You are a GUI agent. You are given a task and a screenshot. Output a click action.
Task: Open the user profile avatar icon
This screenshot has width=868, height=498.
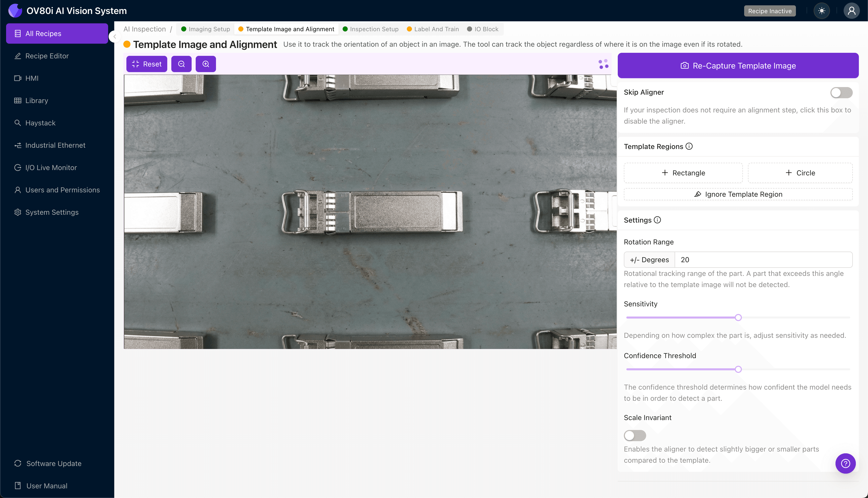851,11
